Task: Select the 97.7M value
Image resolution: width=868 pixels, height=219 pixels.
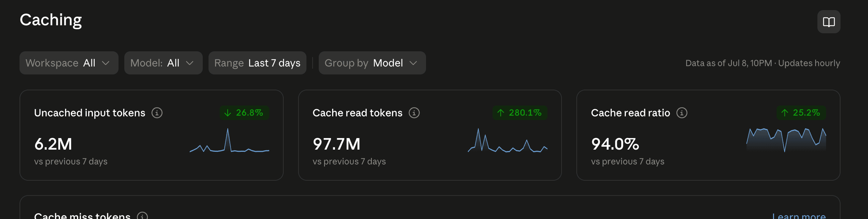Action: tap(336, 144)
